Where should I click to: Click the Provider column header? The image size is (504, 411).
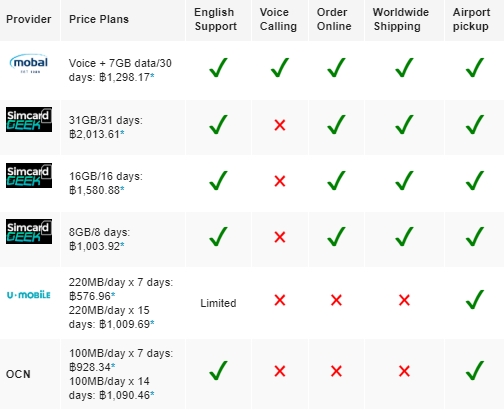tap(29, 19)
